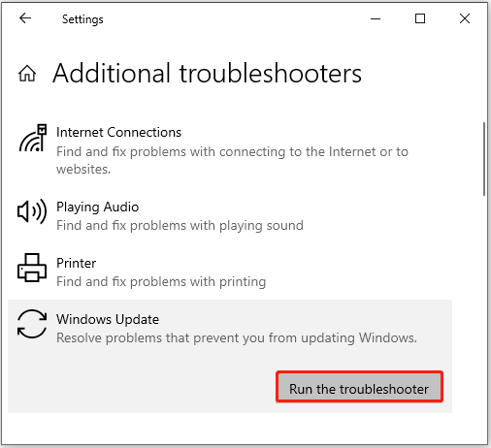This screenshot has height=448, width=491.
Task: Select the Windows Update item title
Action: pyautogui.click(x=108, y=319)
